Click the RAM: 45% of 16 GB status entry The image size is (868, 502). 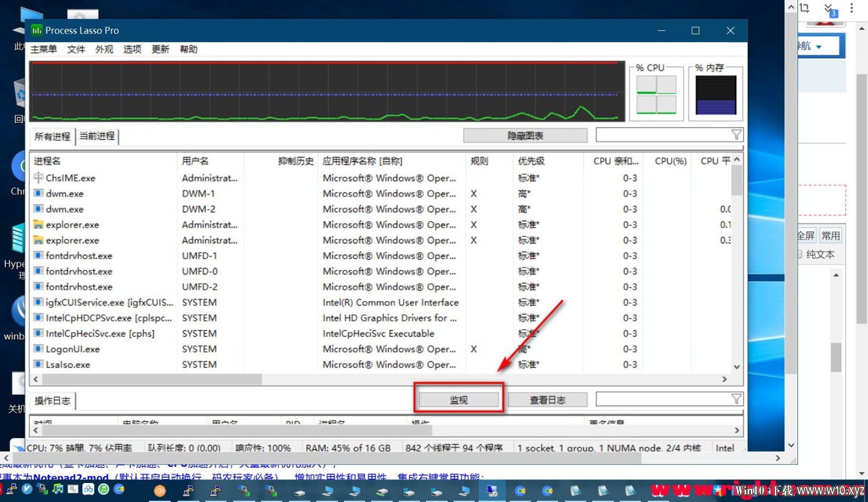(348, 448)
